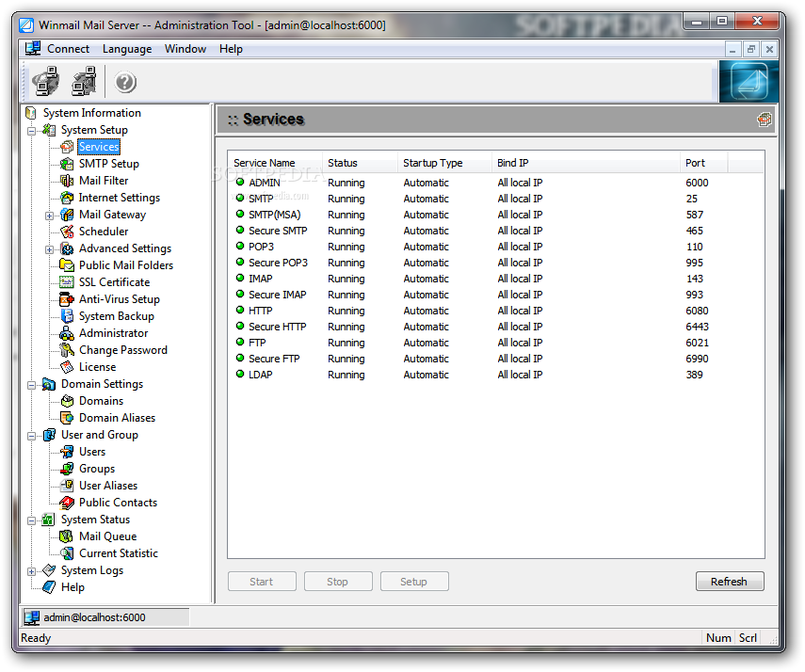Sort by the Service Name column header
805x672 pixels.
[x=275, y=163]
